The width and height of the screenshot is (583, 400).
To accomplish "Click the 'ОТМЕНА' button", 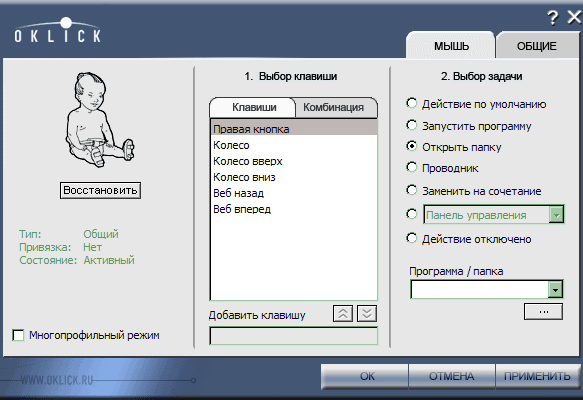I will (451, 376).
